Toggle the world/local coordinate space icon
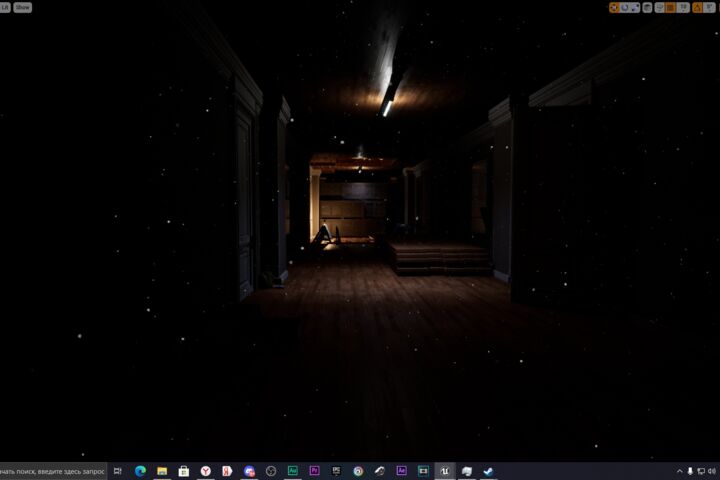The width and height of the screenshot is (720, 480). 647,7
